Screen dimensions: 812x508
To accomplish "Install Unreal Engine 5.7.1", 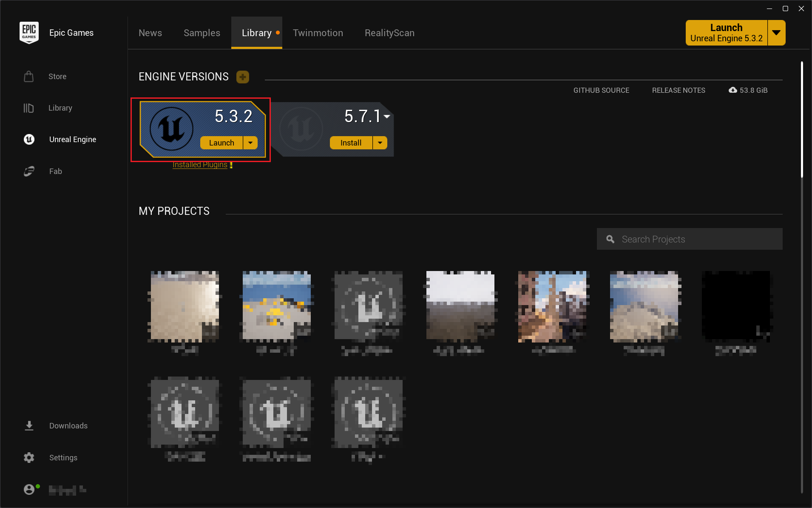I will pyautogui.click(x=351, y=143).
